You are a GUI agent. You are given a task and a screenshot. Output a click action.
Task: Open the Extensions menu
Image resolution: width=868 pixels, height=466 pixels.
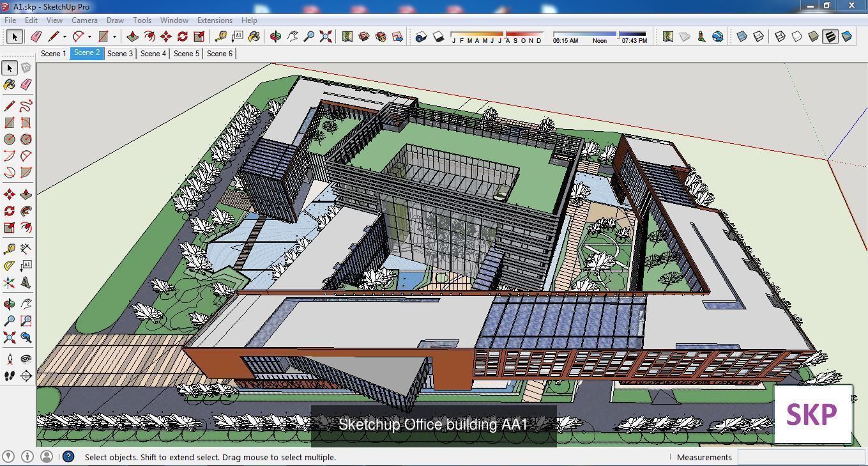click(215, 20)
